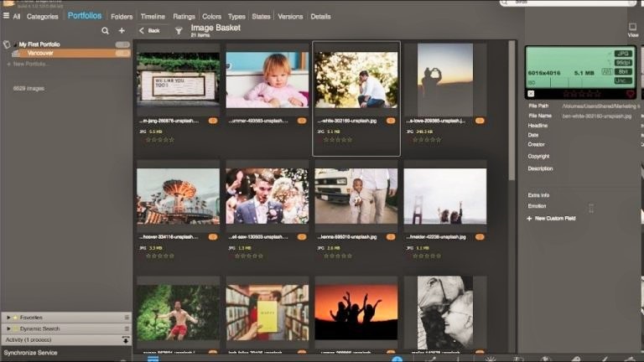Click the orange badge on white-302160 thumbnail
The height and width of the screenshot is (362, 644).
click(391, 121)
